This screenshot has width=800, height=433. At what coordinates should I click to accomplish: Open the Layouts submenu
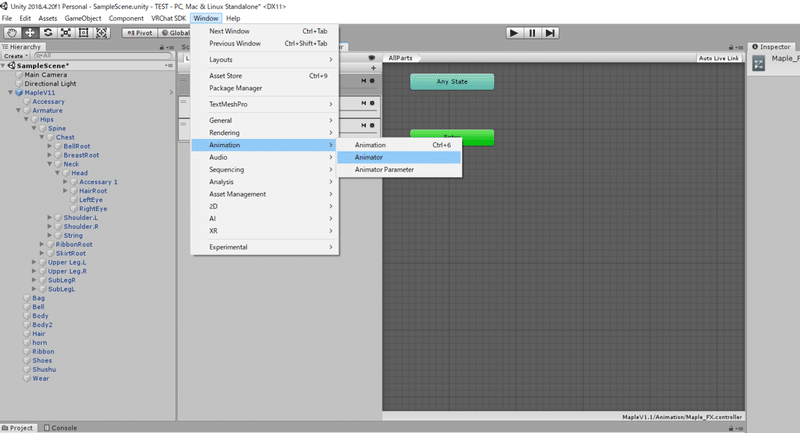[265, 60]
